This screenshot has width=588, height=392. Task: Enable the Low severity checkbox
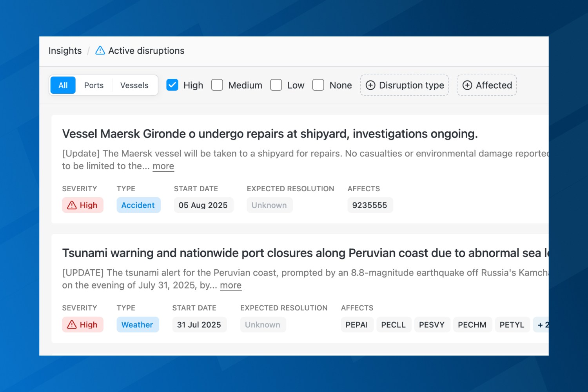tap(276, 85)
